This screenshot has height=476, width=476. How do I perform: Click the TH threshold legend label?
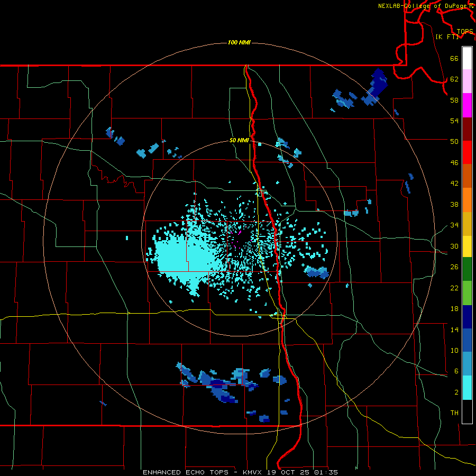[454, 413]
